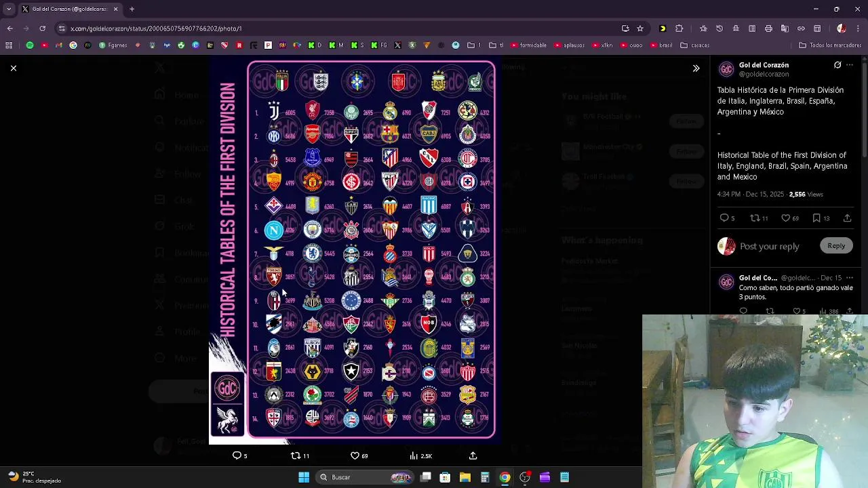Image resolution: width=868 pixels, height=488 pixels.
Task: Open the main post three-dot menu
Action: pyautogui.click(x=850, y=65)
